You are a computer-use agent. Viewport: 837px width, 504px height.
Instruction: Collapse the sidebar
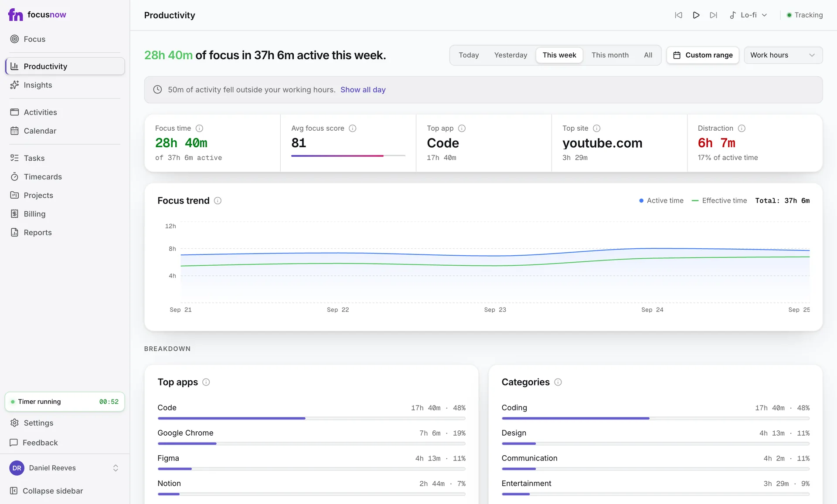[x=65, y=491]
